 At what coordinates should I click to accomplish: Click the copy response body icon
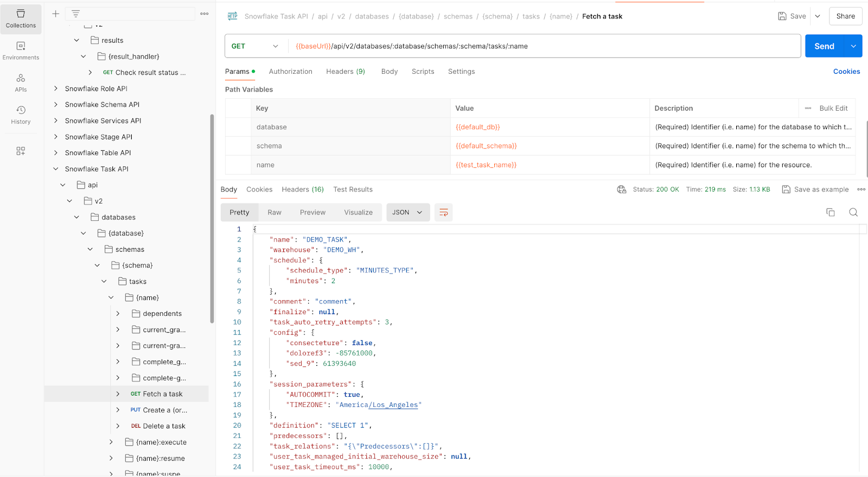click(830, 212)
